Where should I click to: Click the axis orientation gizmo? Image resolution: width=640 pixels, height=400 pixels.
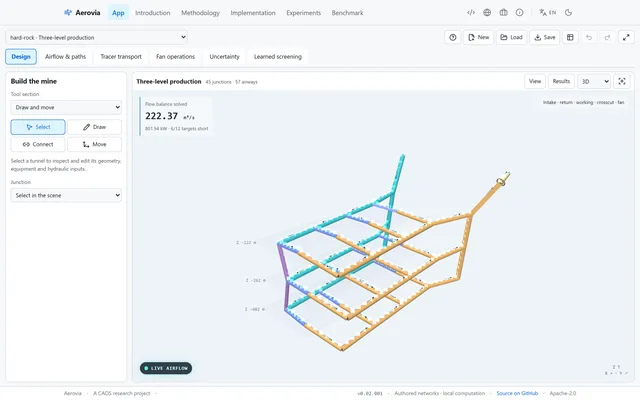pyautogui.click(x=616, y=370)
